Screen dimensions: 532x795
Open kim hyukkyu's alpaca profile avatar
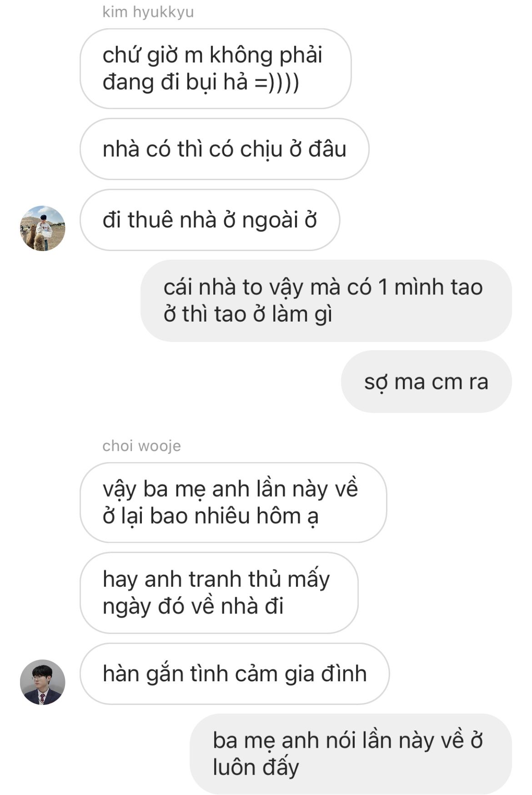pos(43,228)
